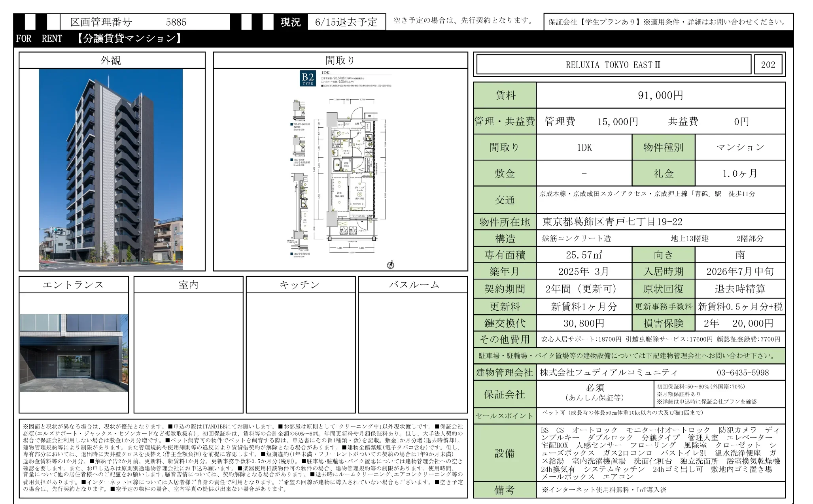Click 必須 in the guarantor company row
Screen dimensions: 813x504
595,388
